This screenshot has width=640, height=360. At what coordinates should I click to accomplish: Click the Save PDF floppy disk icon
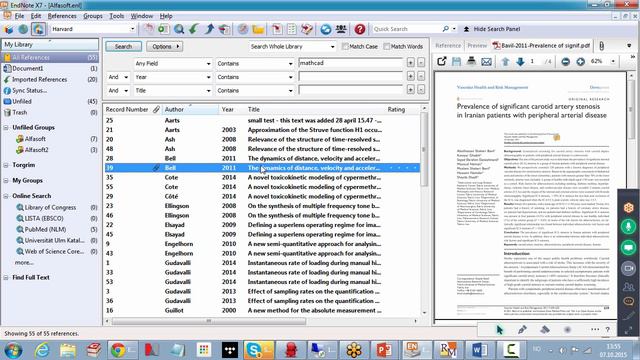click(x=456, y=62)
